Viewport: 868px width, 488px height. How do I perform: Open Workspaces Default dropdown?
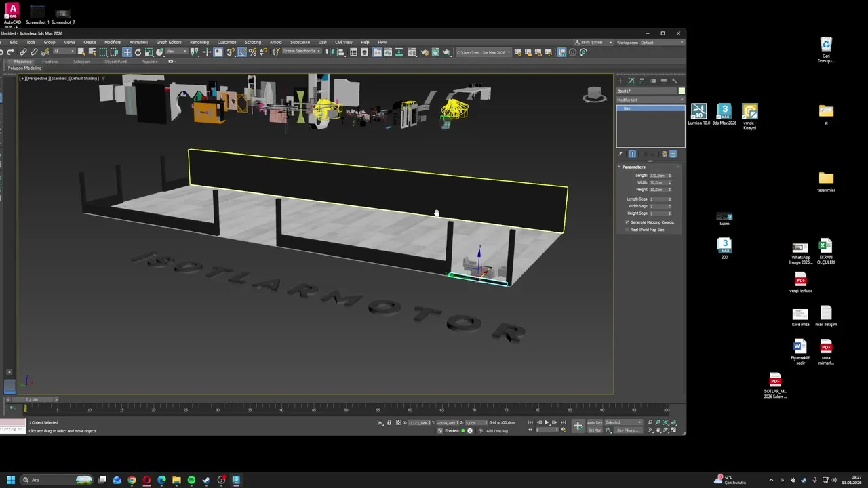tap(661, 42)
